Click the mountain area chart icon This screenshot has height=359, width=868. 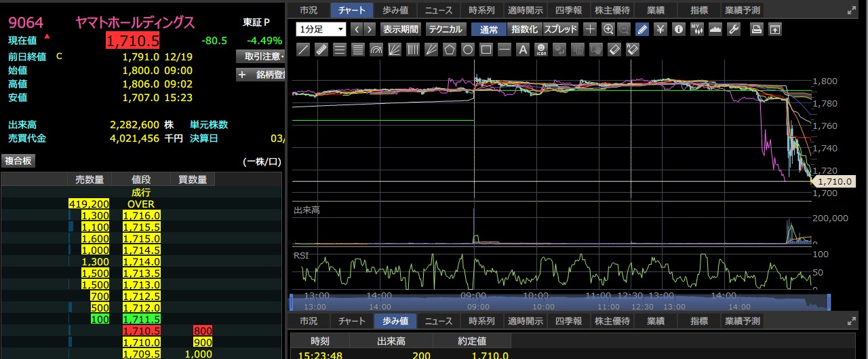[715, 29]
